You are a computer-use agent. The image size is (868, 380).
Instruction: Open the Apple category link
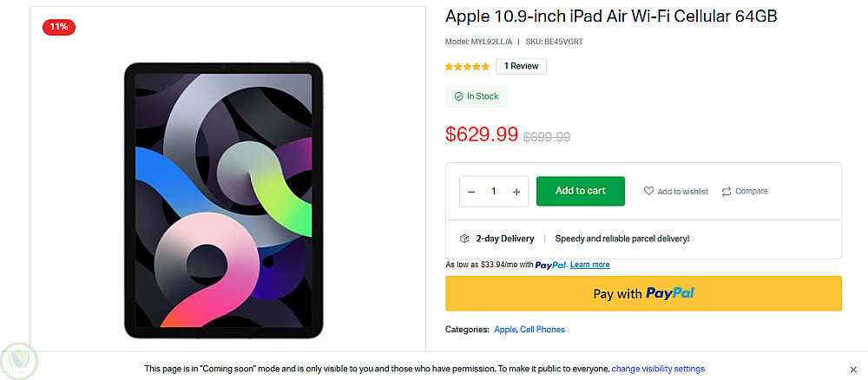504,330
